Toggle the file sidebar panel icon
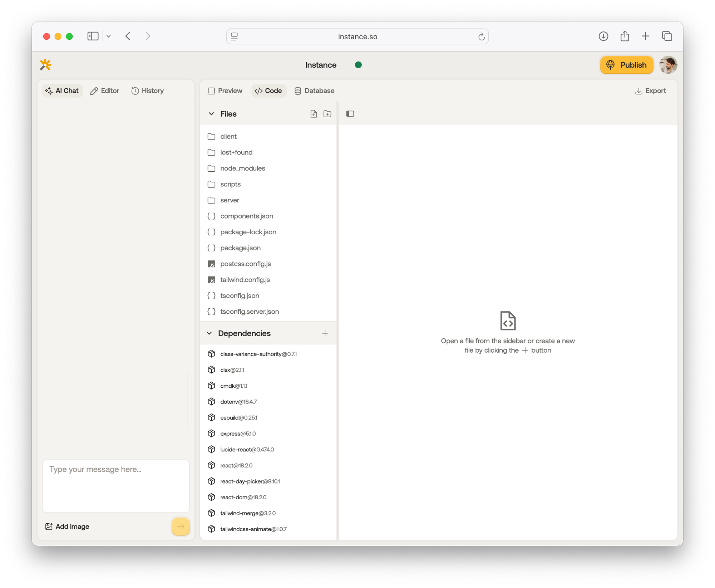 (350, 114)
